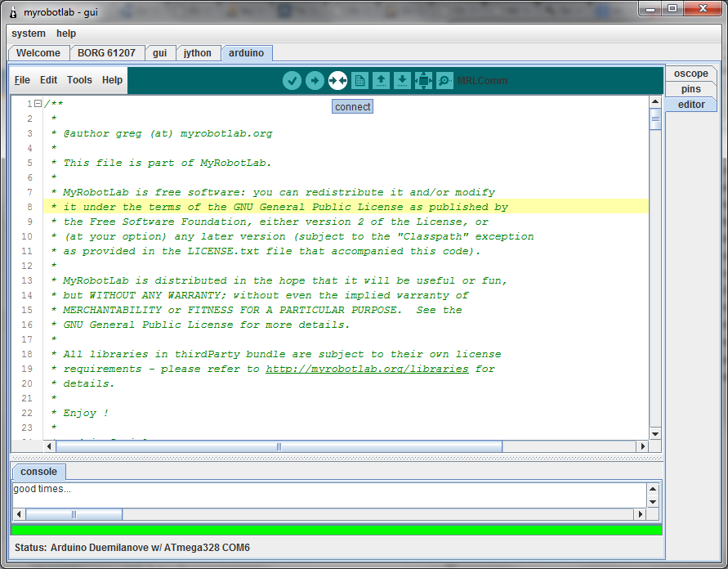Click the console horizontal scroll right arrow

641,514
